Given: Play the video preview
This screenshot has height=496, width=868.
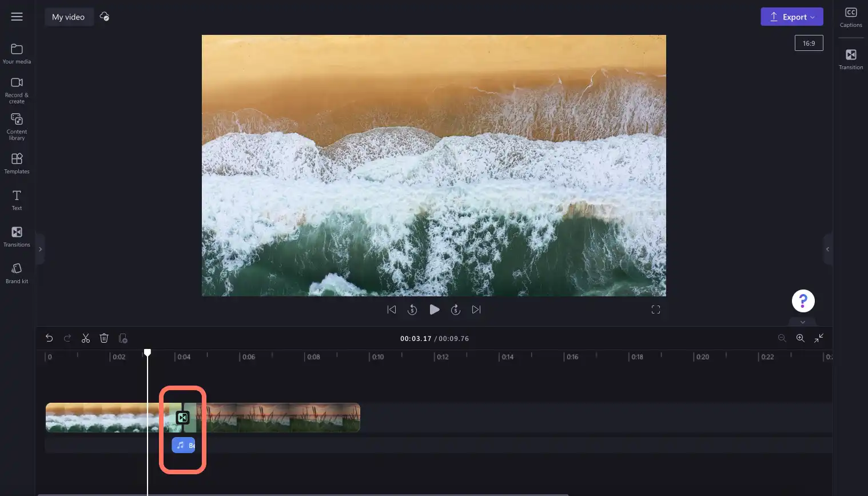Looking at the screenshot, I should (435, 309).
